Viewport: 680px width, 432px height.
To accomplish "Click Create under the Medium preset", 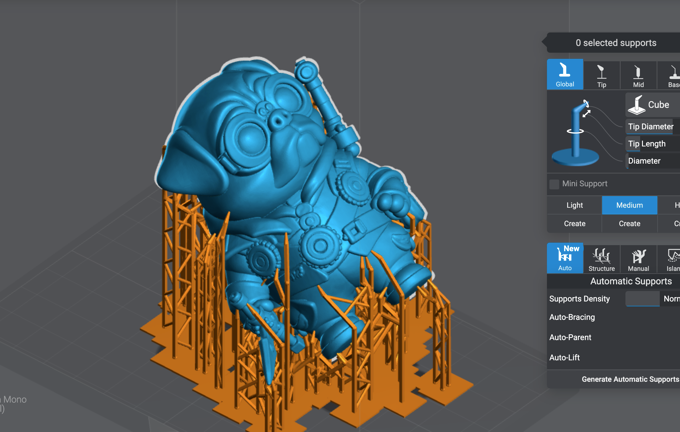I will (629, 224).
